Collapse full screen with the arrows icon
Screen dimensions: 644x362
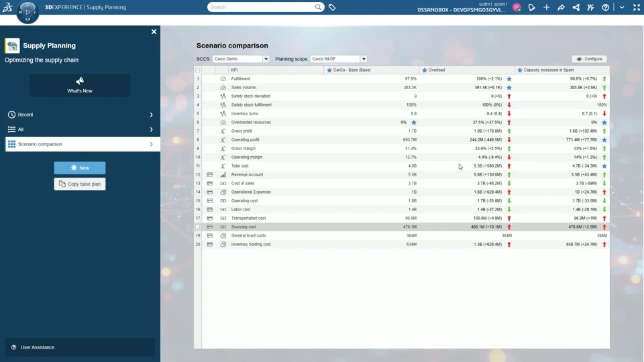[x=637, y=7]
